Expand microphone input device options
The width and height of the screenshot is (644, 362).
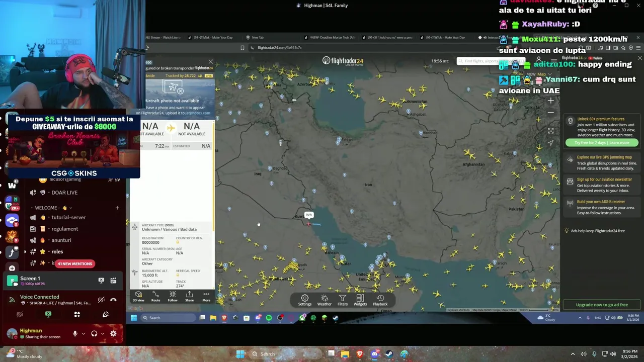(x=83, y=333)
